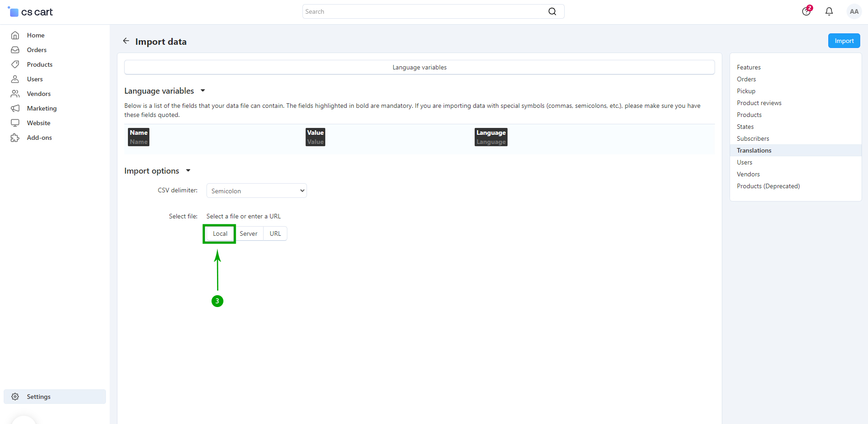Screen dimensions: 868x424
Task: Choose Server file source
Action: coord(249,233)
